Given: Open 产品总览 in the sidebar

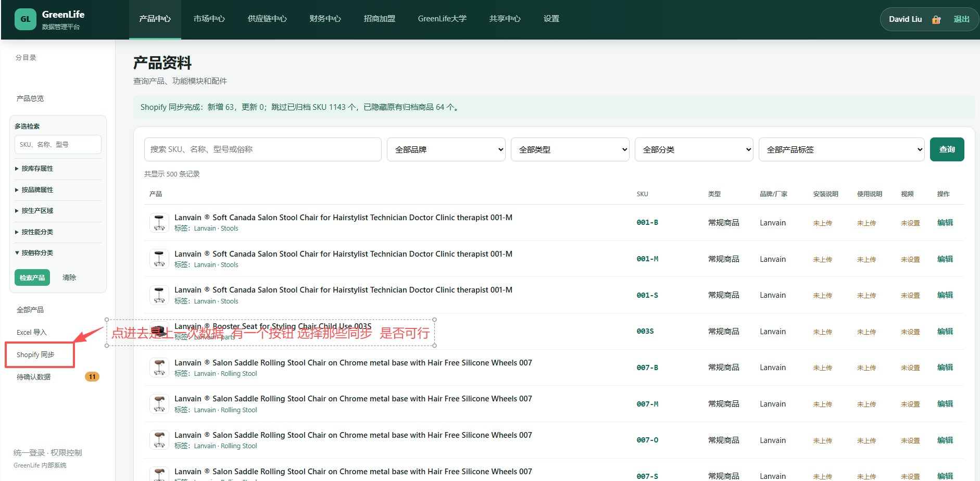Looking at the screenshot, I should tap(30, 98).
